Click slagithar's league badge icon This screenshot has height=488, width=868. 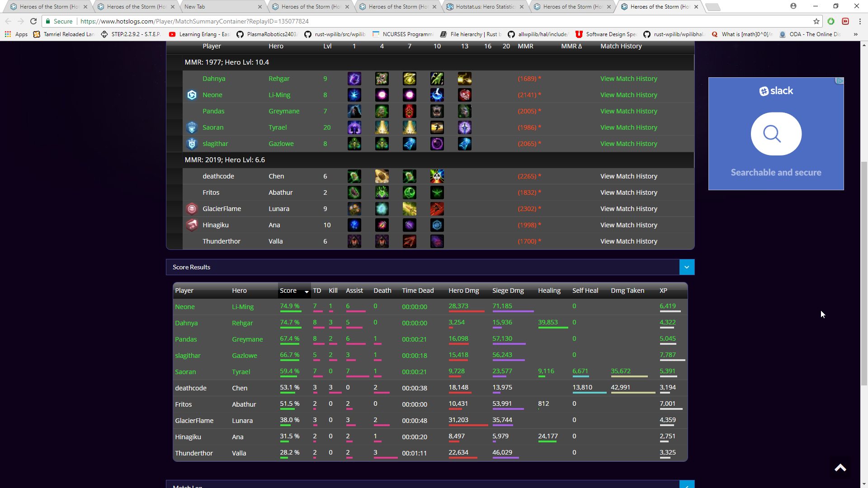192,144
